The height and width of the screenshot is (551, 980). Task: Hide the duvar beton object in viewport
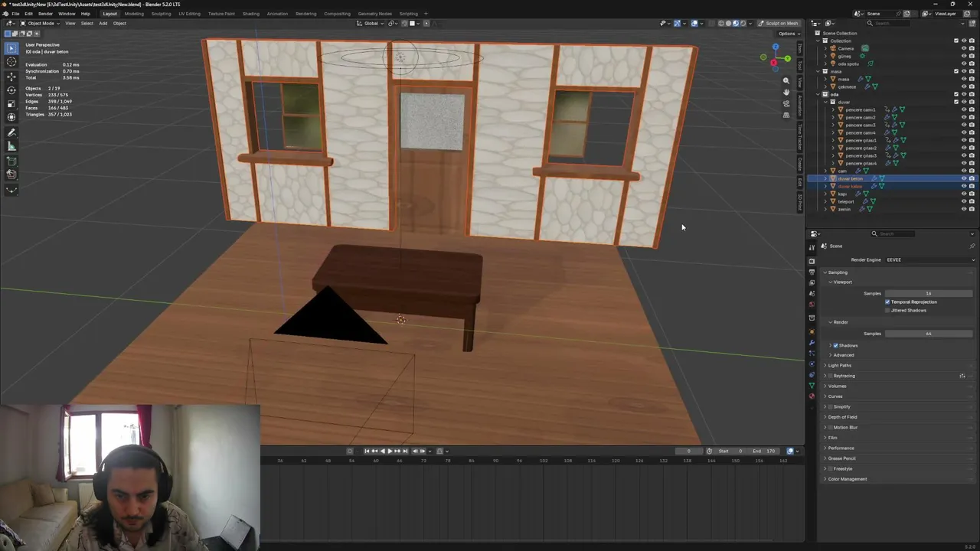pos(964,178)
